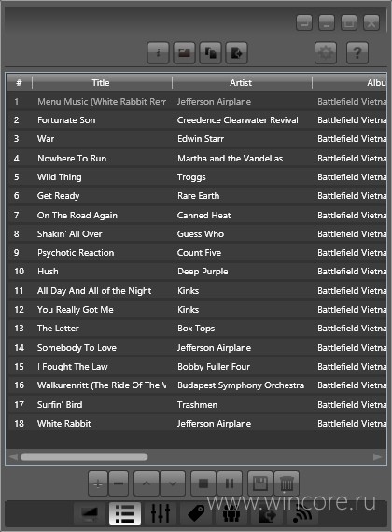This screenshot has height=532, width=392.
Task: Move track down with the down chevron
Action: coord(173,483)
